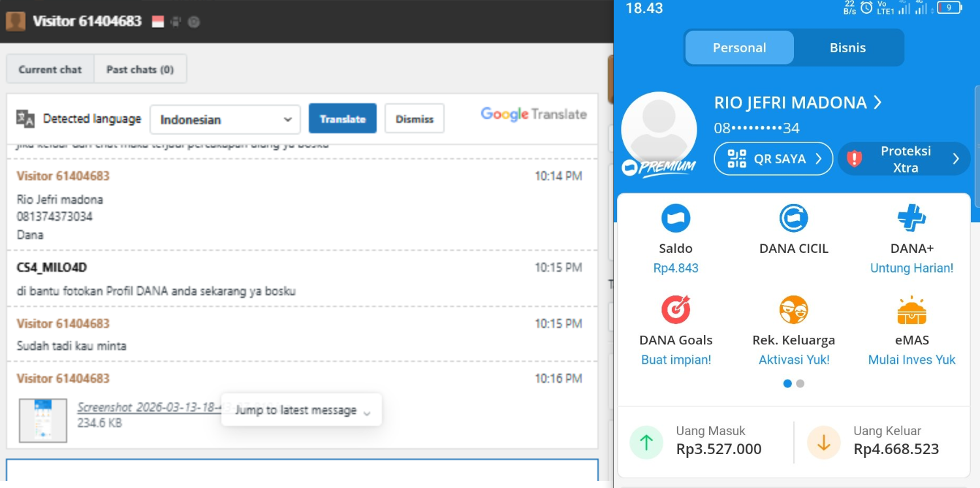The width and height of the screenshot is (980, 488).
Task: Tap the chevron in Proteksi Xtra button
Action: [x=956, y=159]
